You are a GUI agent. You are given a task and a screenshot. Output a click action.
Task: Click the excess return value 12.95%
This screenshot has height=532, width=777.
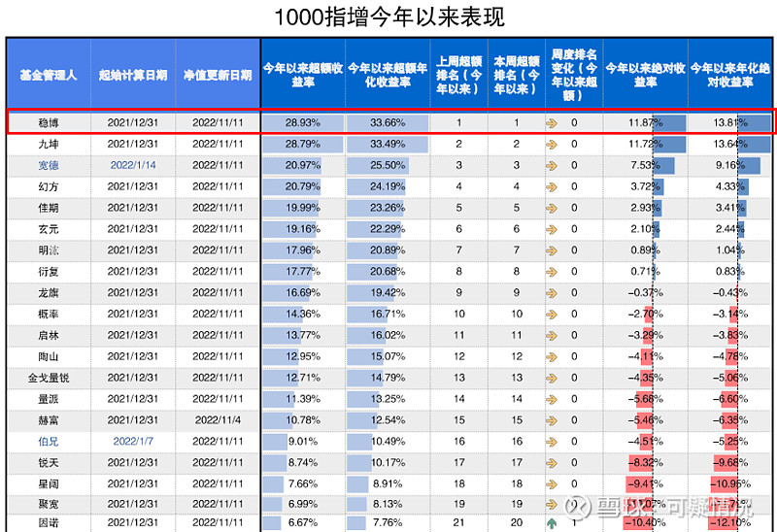coord(303,356)
